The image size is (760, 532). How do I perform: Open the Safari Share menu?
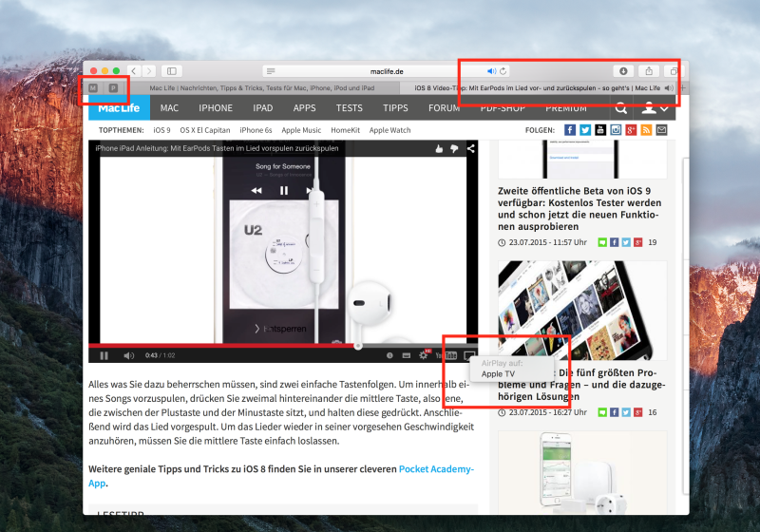pyautogui.click(x=649, y=71)
